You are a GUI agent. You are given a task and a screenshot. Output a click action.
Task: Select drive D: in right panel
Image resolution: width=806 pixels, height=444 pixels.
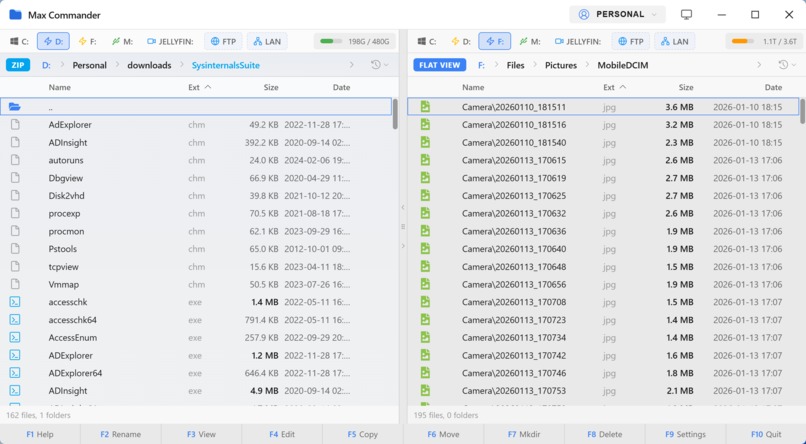(x=461, y=41)
